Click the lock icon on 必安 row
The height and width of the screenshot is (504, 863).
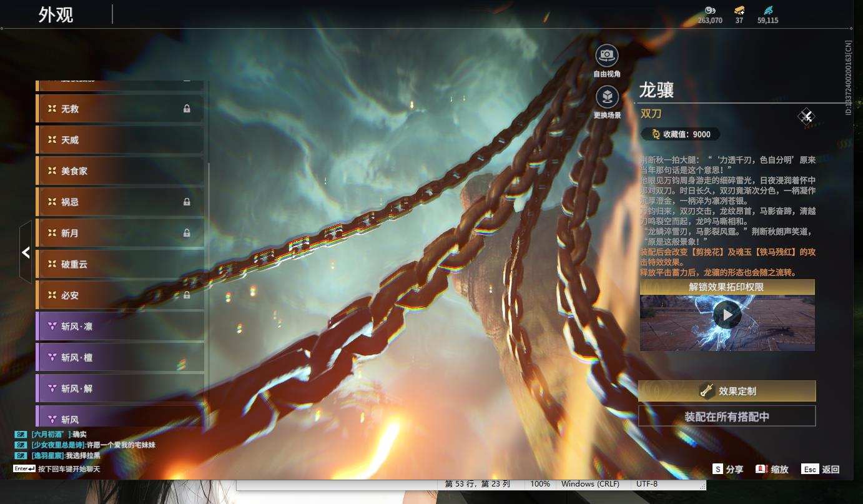point(187,295)
